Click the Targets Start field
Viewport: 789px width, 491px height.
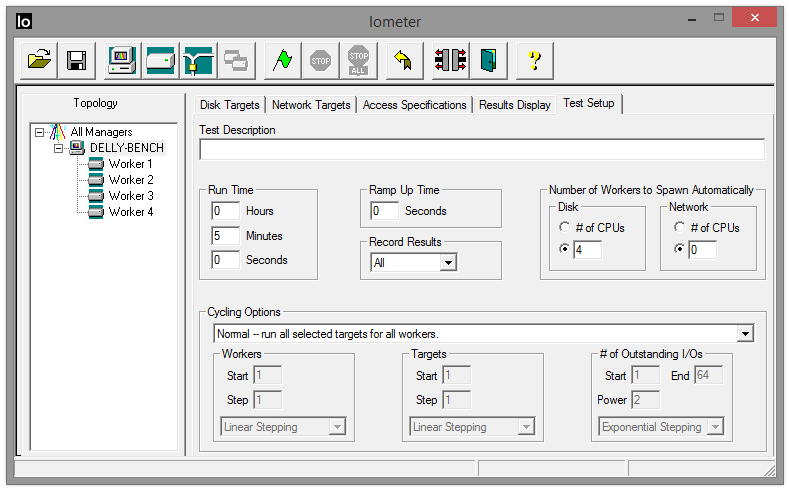457,375
